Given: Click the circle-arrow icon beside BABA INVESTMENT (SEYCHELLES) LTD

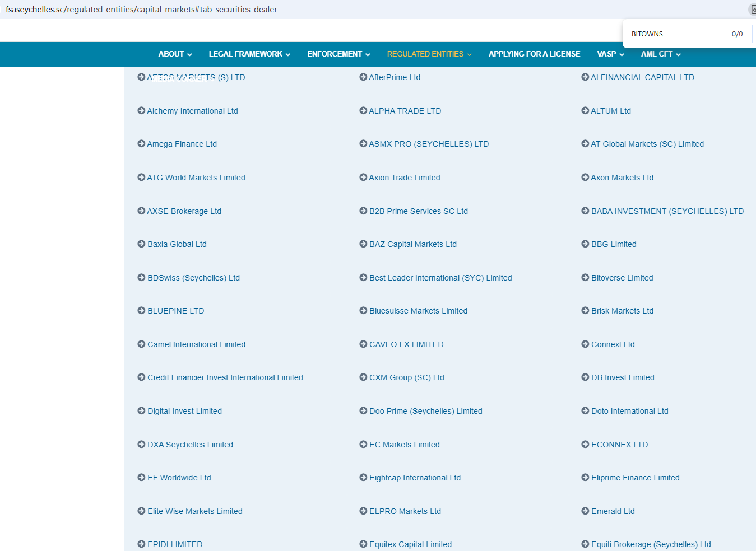Looking at the screenshot, I should tap(585, 211).
